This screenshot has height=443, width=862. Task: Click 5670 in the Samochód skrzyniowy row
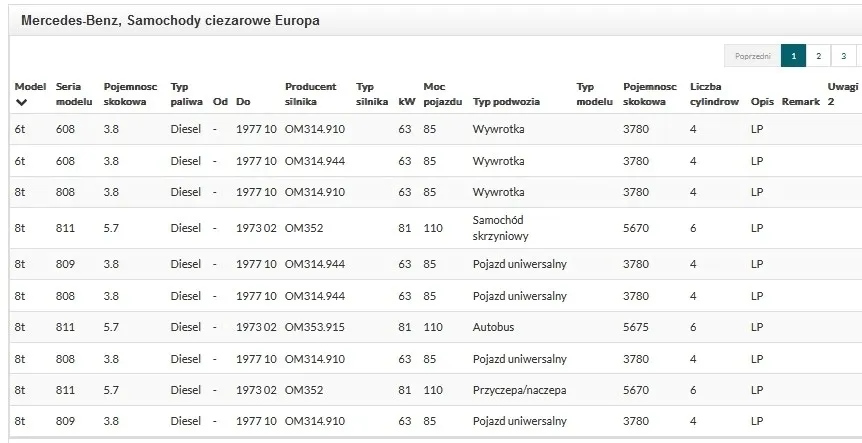pos(636,228)
